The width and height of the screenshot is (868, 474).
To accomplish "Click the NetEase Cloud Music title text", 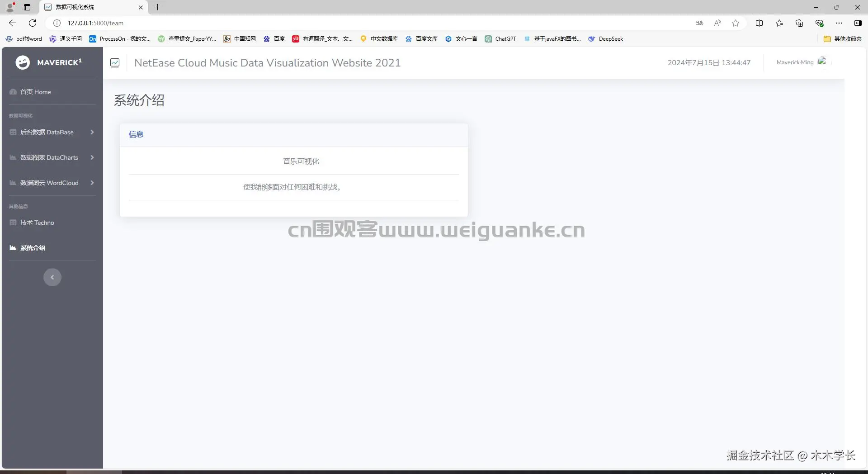I will 268,63.
